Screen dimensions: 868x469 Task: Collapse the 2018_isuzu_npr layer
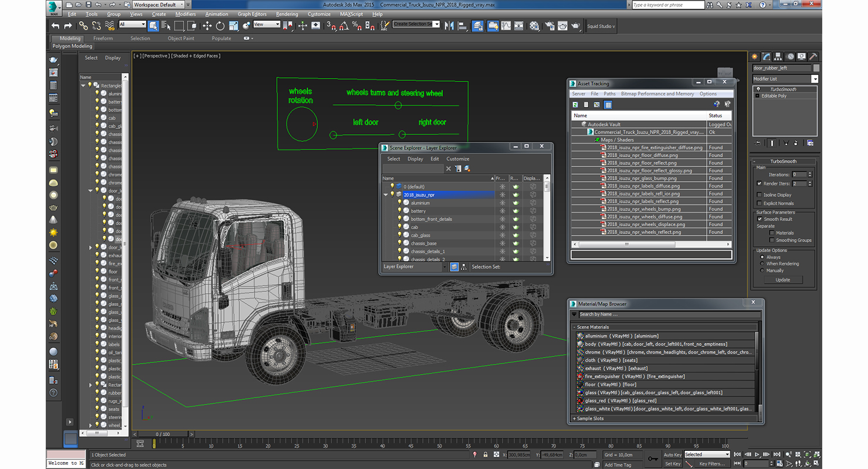click(386, 194)
